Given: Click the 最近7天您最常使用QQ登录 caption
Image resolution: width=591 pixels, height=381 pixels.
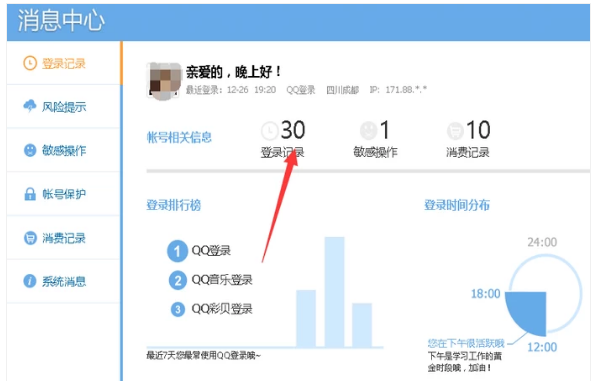Looking at the screenshot, I should pyautogui.click(x=203, y=355).
